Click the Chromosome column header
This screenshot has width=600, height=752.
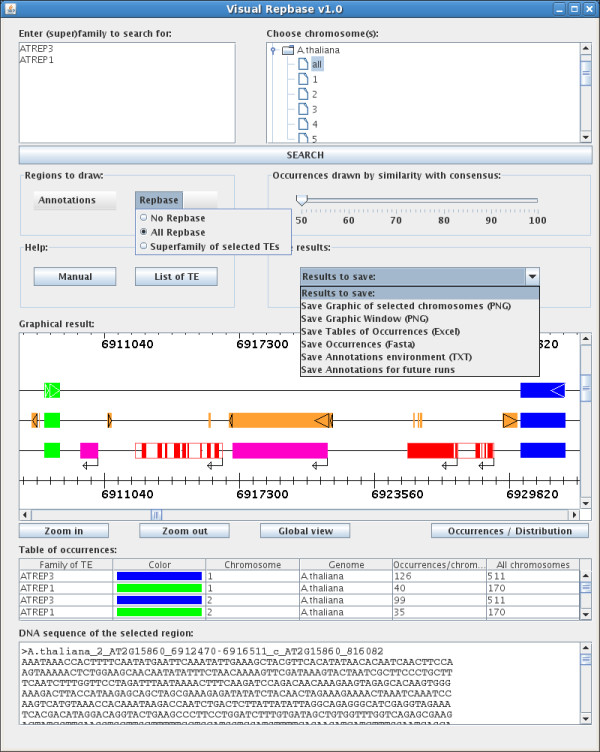(253, 564)
